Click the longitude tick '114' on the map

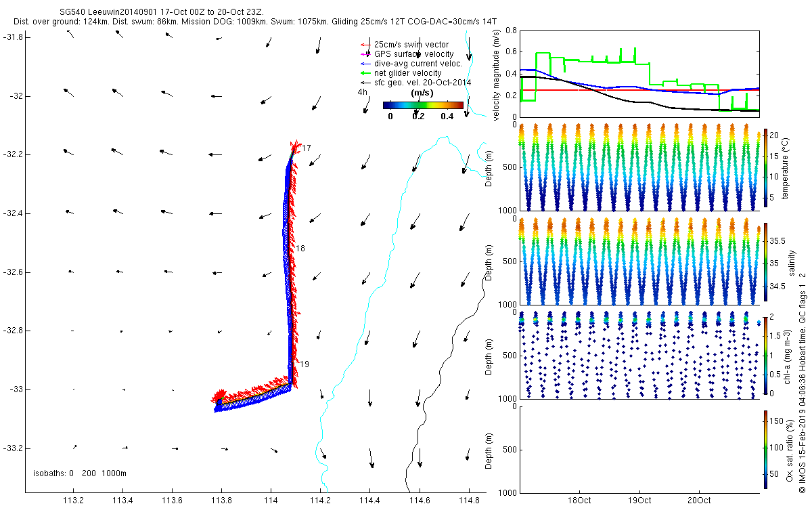(271, 501)
